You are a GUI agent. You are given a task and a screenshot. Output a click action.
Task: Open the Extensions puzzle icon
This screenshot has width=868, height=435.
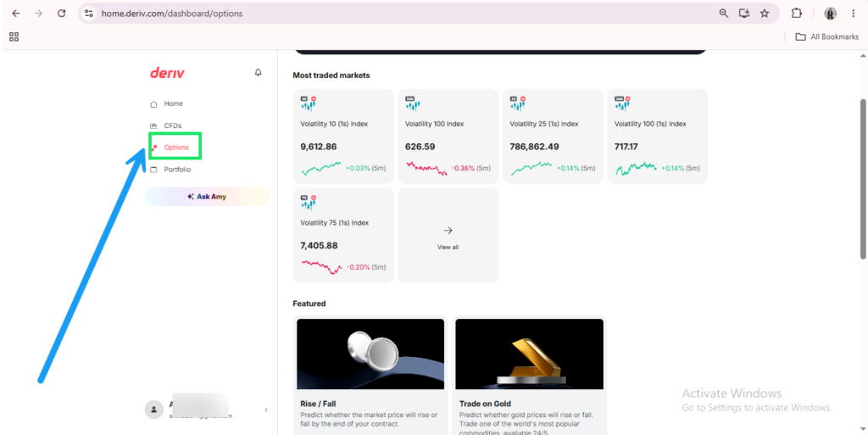(796, 14)
